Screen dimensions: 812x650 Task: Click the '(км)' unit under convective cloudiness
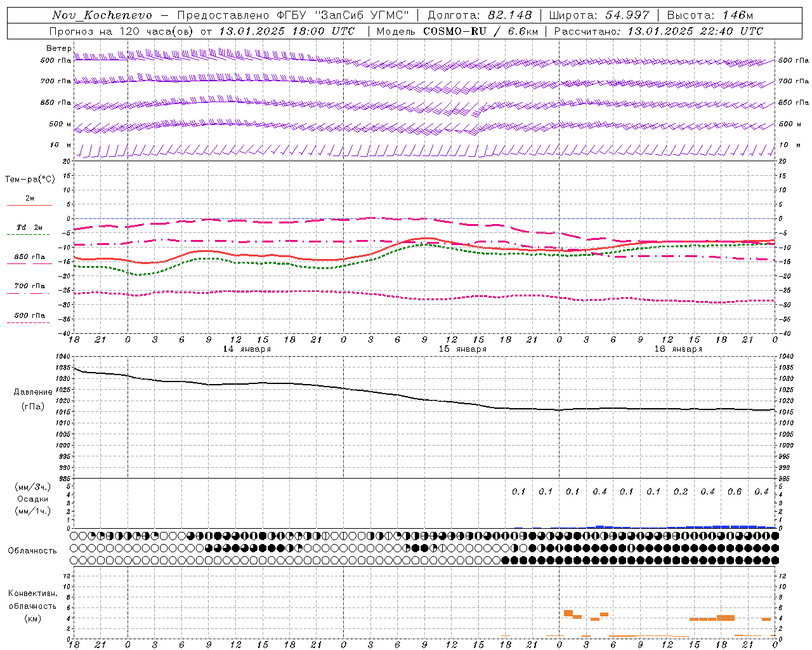pos(33,618)
